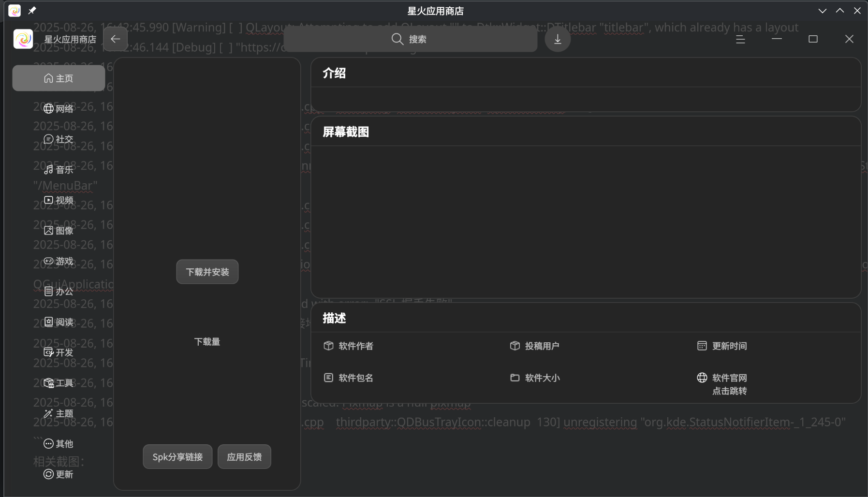868x497 pixels.
Task: Click the Spark Store logo in app titlebar
Action: coord(23,39)
